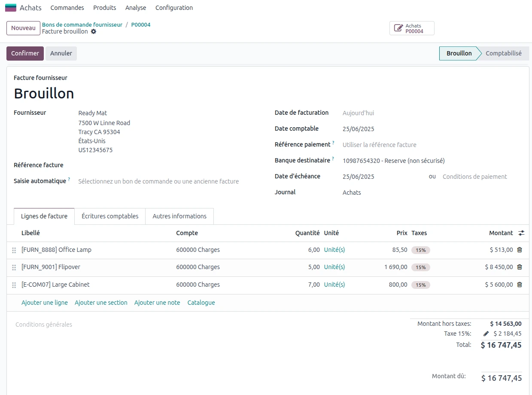Select the [E-COM07] Large Cabinet label
Image resolution: width=532 pixels, height=395 pixels.
(x=55, y=285)
